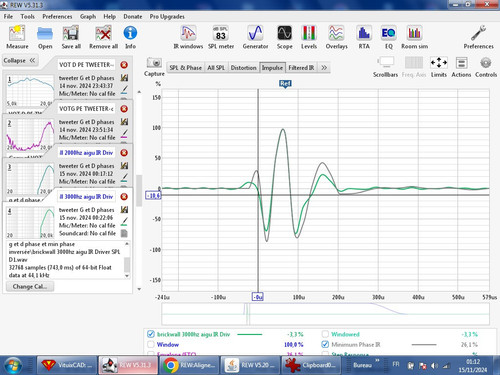
Task: Remove the VOT D PE TWEETER measurement
Action: (x=124, y=65)
